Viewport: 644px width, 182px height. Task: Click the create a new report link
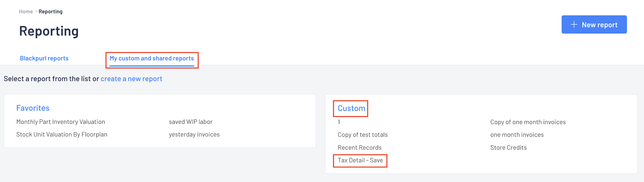pyautogui.click(x=131, y=79)
